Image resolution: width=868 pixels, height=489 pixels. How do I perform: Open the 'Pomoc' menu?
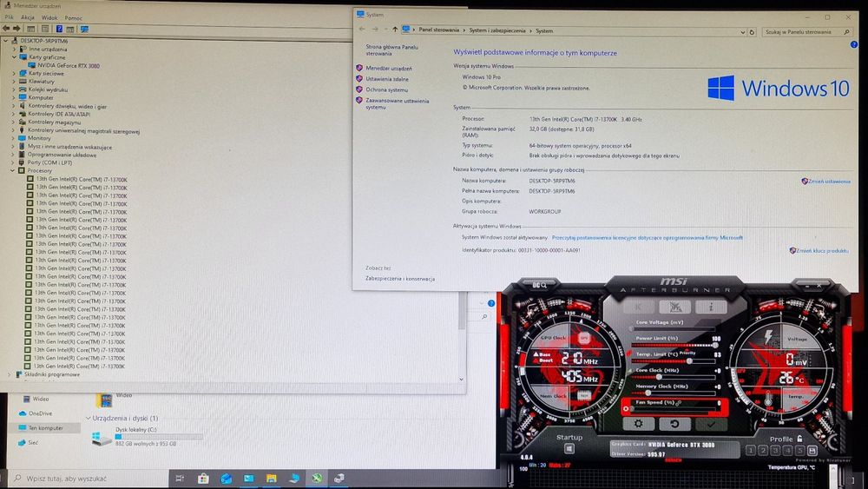pos(73,17)
